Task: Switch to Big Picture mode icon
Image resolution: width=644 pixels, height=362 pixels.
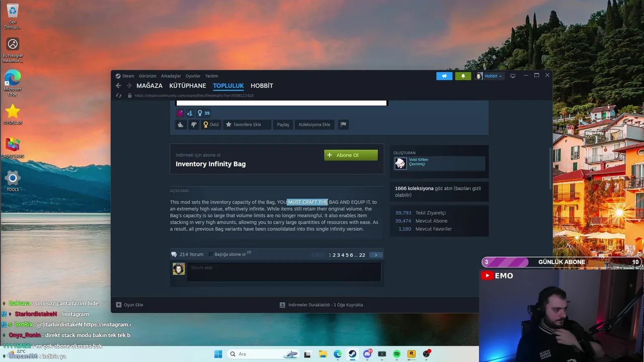Action: pyautogui.click(x=513, y=76)
